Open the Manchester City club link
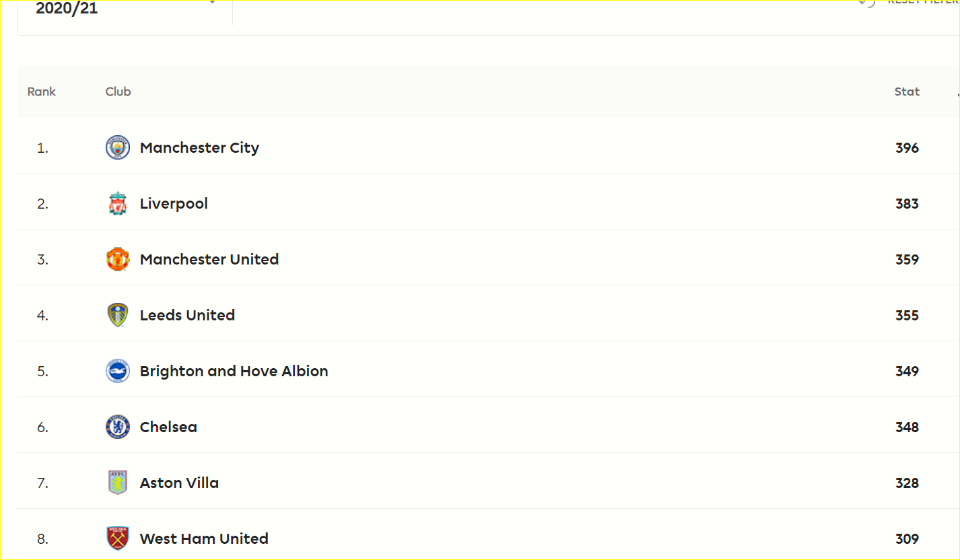Screen dimensions: 960x560 pos(199,147)
